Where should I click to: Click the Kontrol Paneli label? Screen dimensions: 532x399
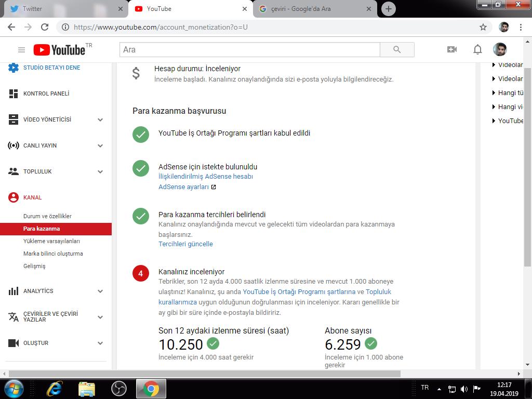[46, 94]
